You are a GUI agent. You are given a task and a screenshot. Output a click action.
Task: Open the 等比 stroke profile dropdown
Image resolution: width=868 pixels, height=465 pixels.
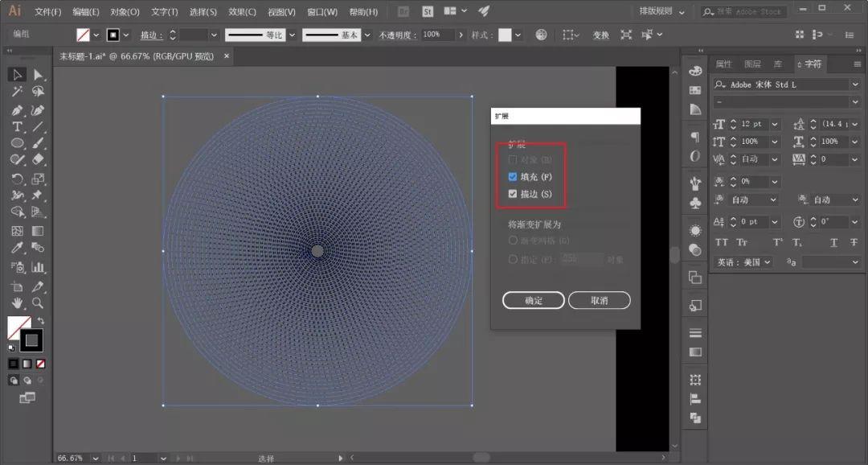pyautogui.click(x=293, y=35)
